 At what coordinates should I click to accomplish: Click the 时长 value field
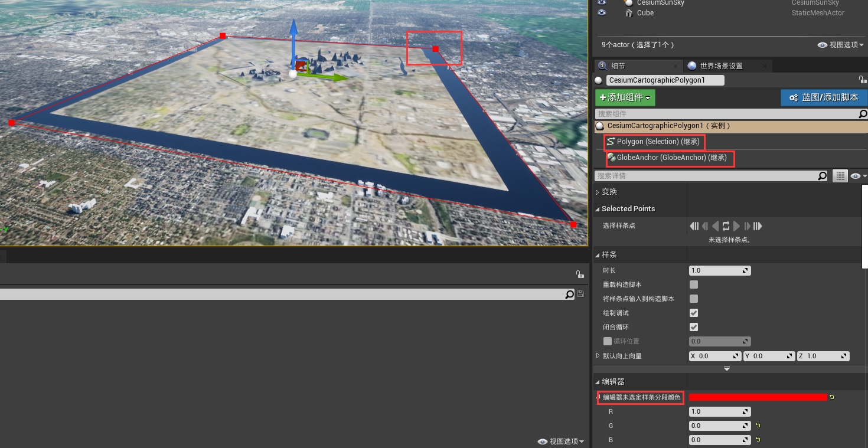tap(720, 270)
